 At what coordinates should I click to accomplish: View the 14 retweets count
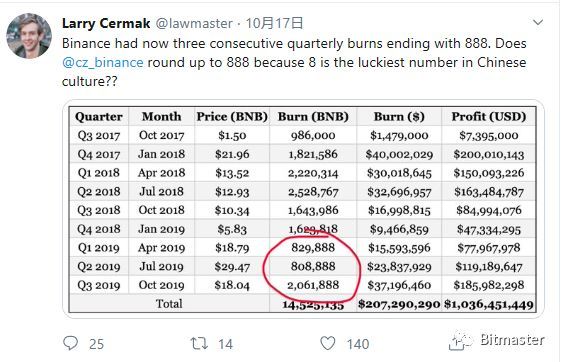225,344
